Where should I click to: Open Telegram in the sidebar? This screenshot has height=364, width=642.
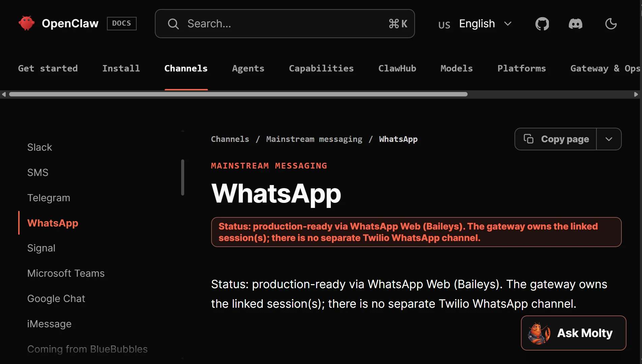(x=49, y=198)
